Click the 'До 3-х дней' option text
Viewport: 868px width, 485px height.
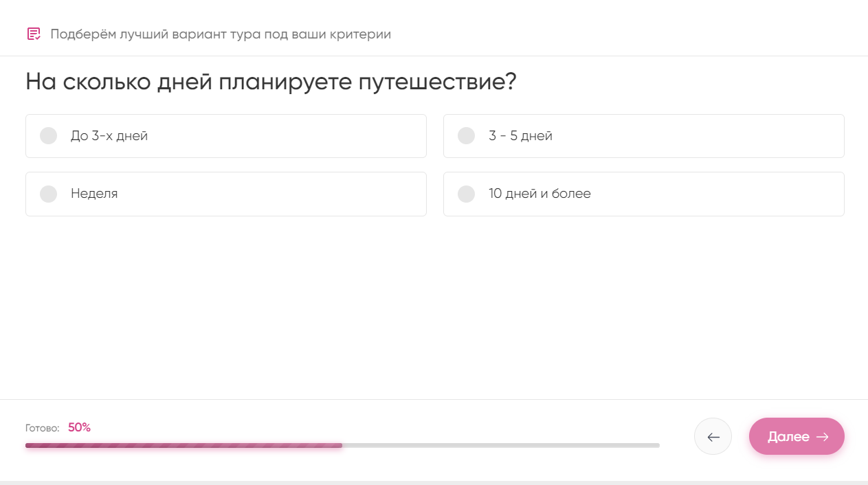tap(109, 136)
